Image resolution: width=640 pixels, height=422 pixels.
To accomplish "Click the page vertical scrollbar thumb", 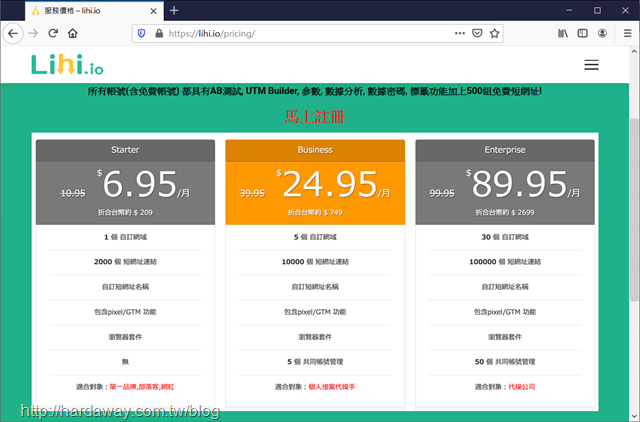I will 634,208.
